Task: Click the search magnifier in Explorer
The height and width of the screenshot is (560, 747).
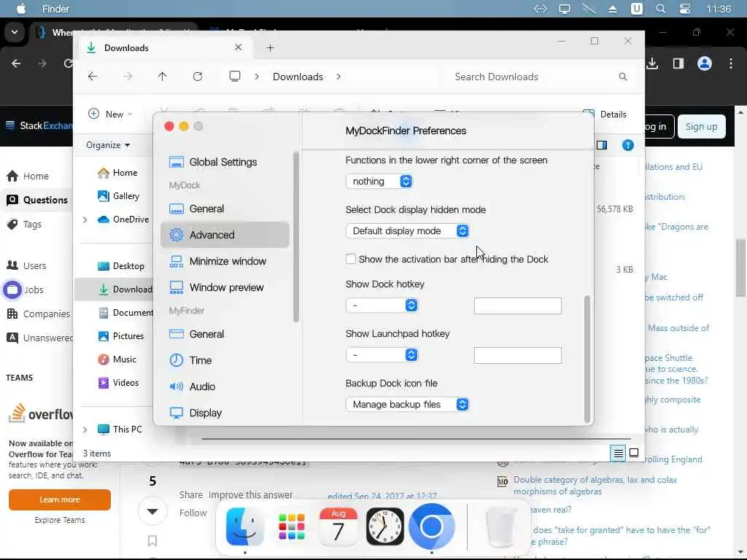Action: click(623, 77)
